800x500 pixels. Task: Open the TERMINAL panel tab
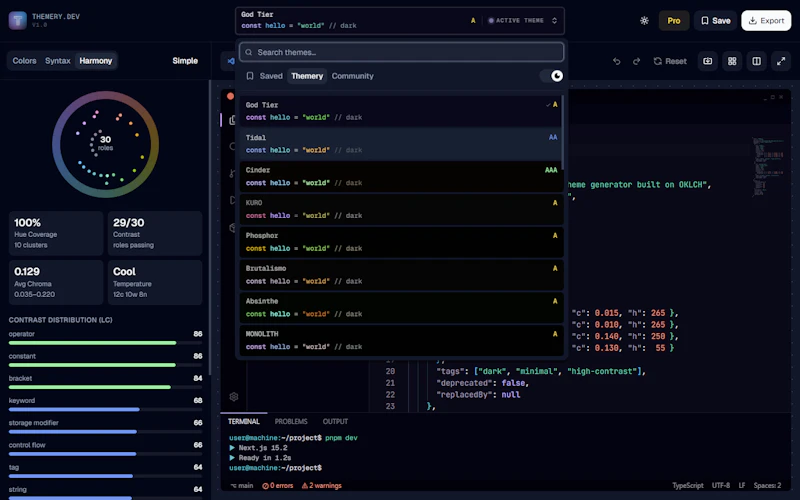[244, 421]
